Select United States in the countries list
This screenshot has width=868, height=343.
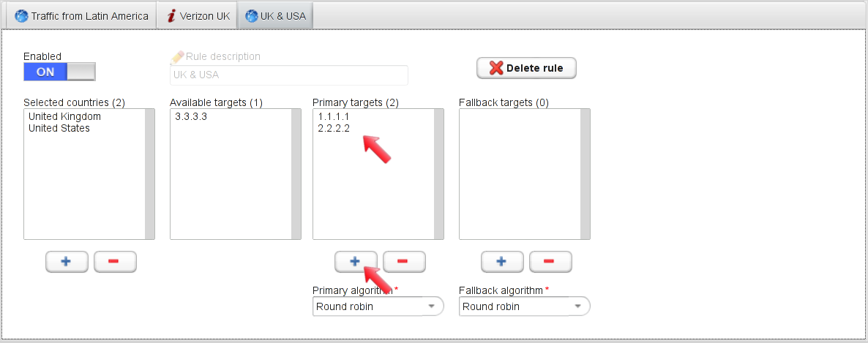[59, 128]
